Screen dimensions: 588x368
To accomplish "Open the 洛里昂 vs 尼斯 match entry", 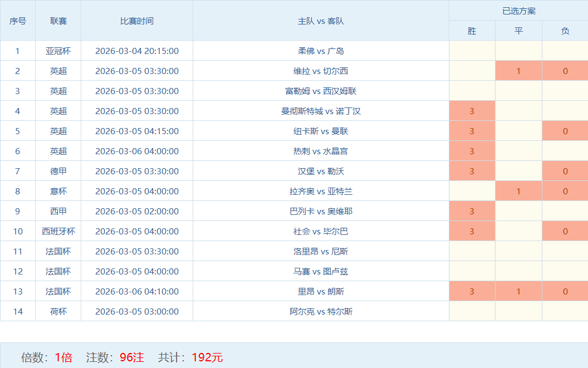I will [321, 251].
